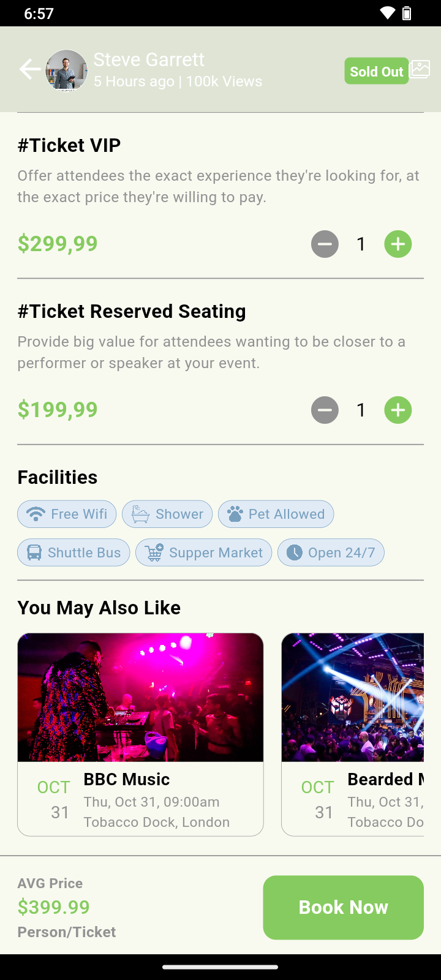The image size is (441, 980).
Task: Increase the Reserved Seating ticket quantity
Action: tap(398, 410)
